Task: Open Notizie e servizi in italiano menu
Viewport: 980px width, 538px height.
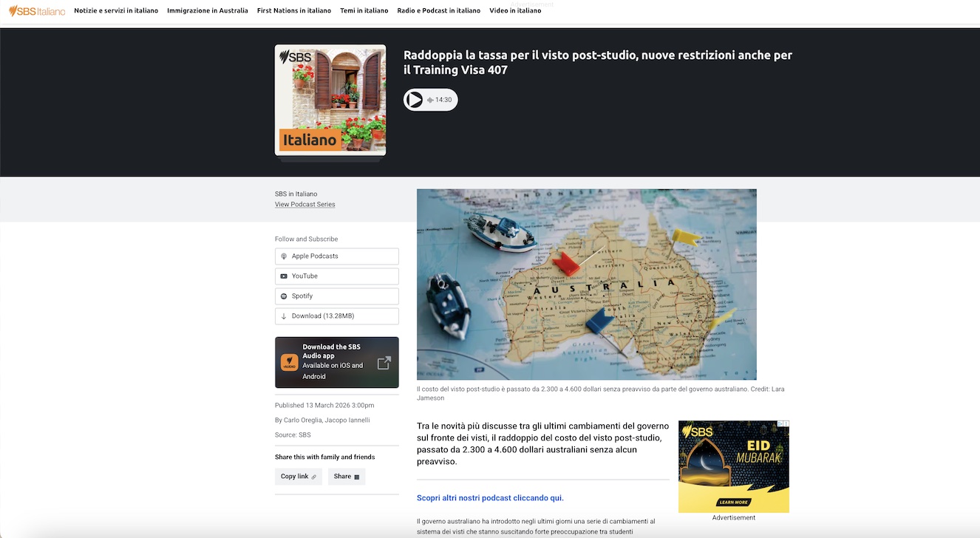Action: pyautogui.click(x=116, y=11)
